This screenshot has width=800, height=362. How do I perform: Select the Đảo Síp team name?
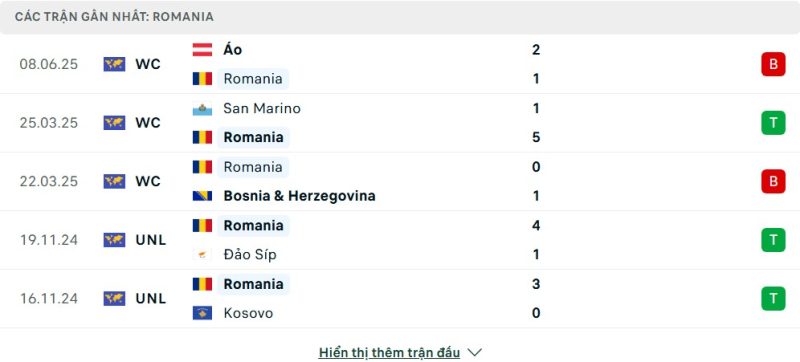tap(250, 254)
